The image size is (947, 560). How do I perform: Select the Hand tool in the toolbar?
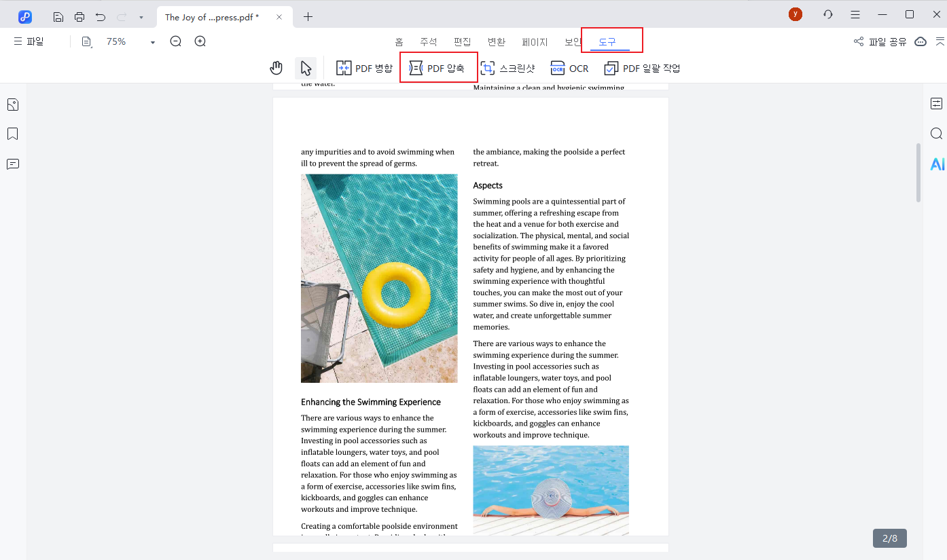click(276, 67)
